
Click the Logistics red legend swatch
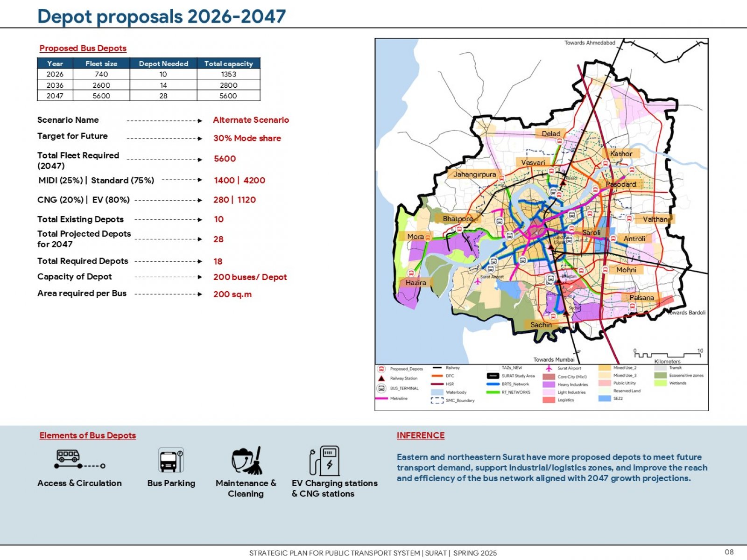549,400
